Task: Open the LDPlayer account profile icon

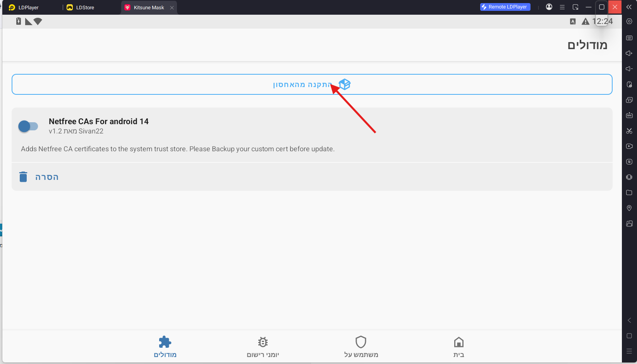Action: tap(549, 7)
